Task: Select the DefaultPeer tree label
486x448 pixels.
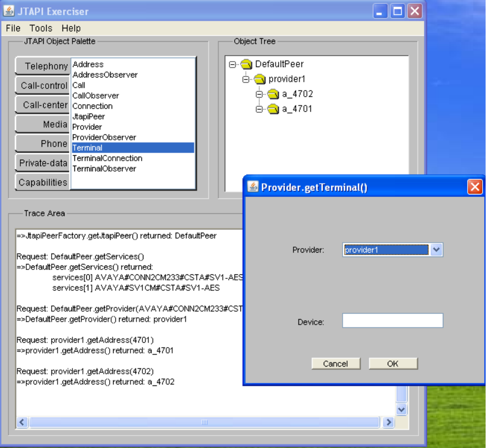Action: tap(279, 64)
